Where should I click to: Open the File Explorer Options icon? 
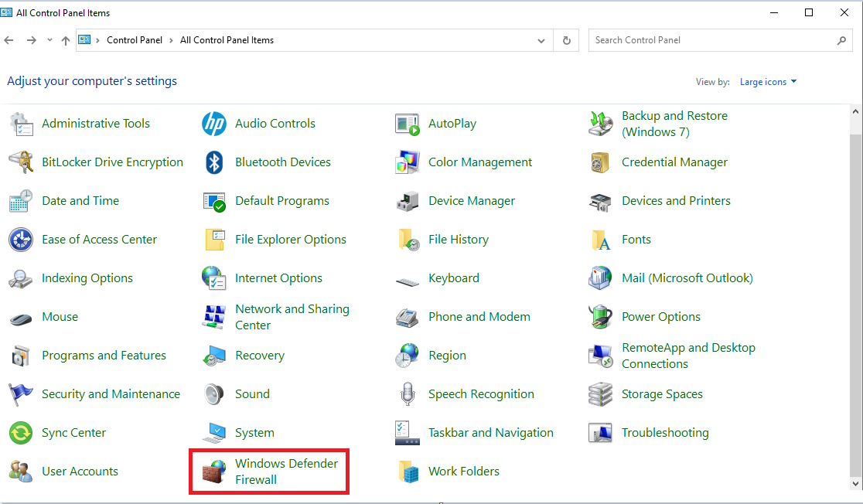(x=214, y=240)
